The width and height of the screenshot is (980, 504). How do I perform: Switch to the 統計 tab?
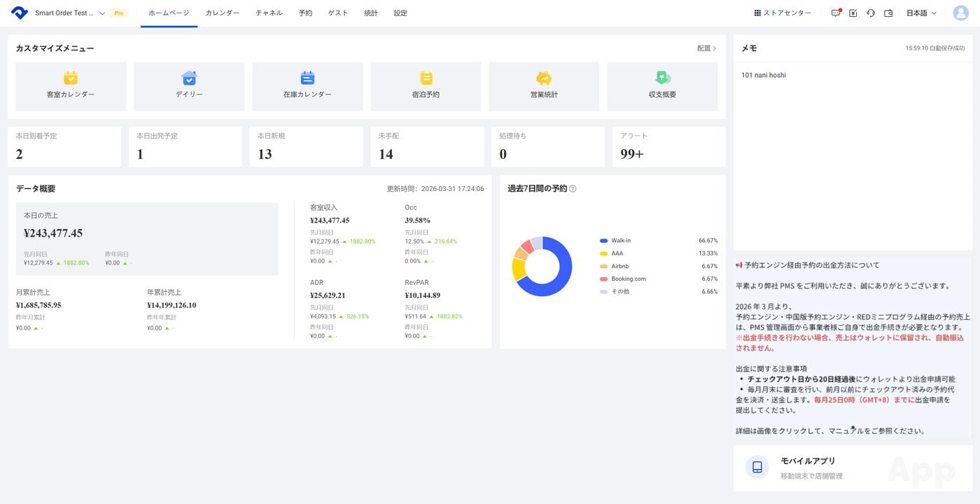tap(371, 13)
